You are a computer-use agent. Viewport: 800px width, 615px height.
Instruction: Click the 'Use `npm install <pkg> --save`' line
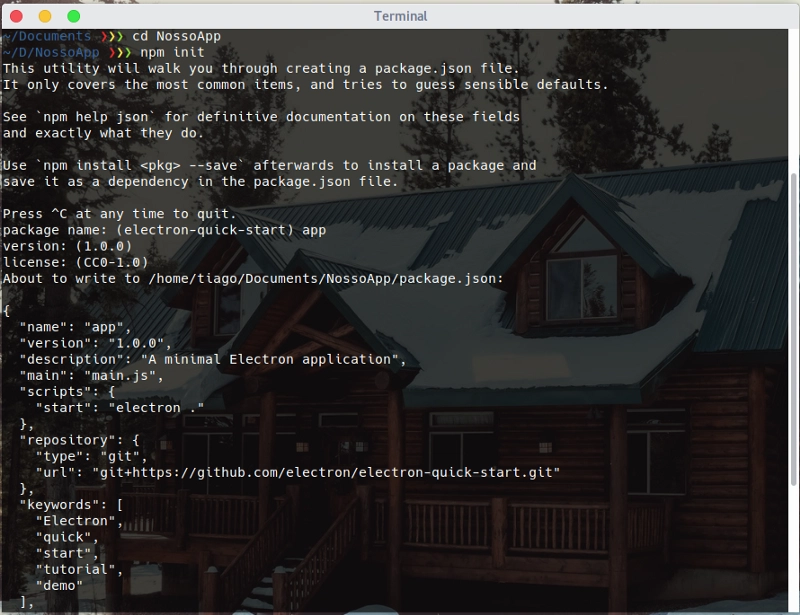click(269, 165)
